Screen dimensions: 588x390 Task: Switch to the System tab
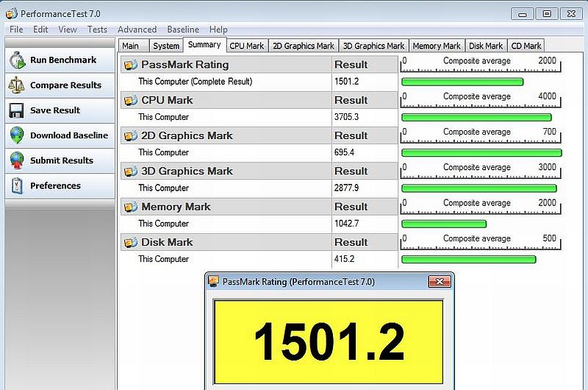[x=166, y=46]
